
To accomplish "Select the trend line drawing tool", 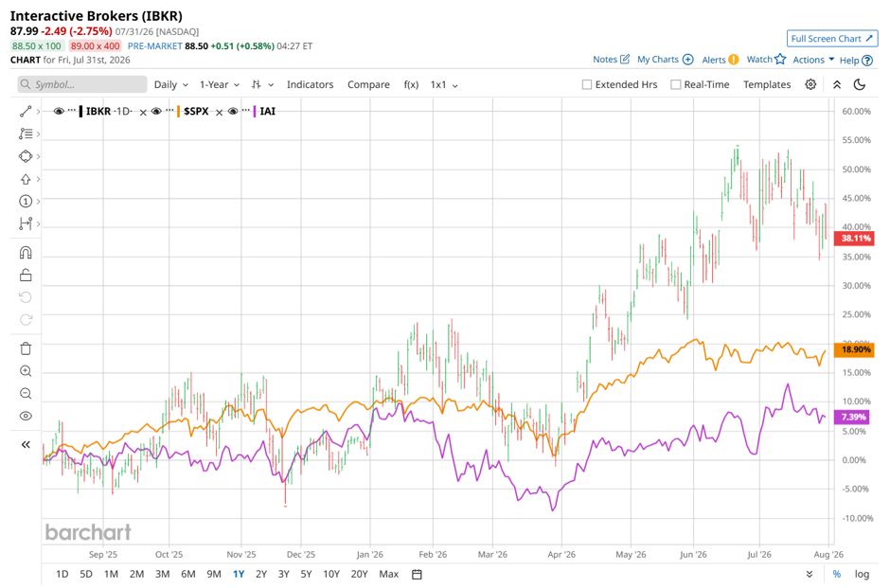I will click(26, 111).
